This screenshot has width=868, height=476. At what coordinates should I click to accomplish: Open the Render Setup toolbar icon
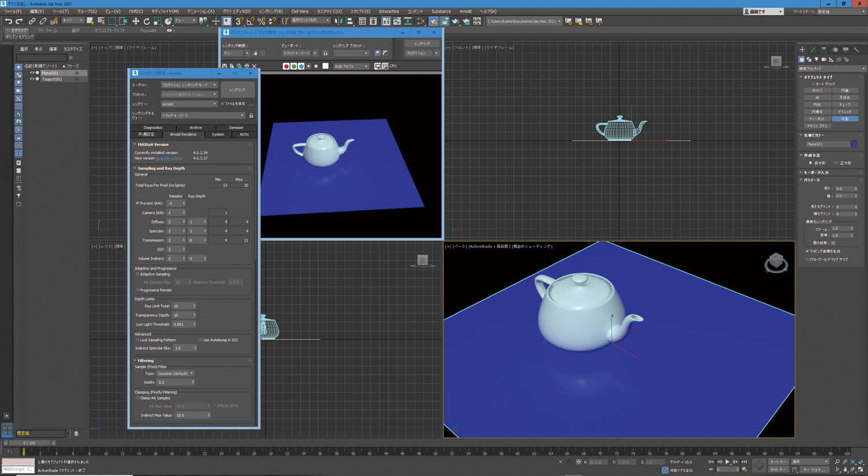pyautogui.click(x=433, y=21)
